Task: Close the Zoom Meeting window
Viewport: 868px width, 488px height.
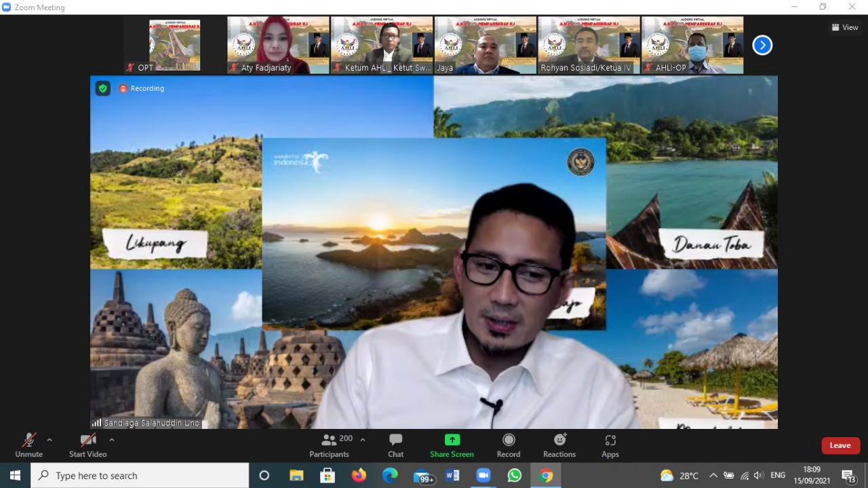Action: coord(852,7)
